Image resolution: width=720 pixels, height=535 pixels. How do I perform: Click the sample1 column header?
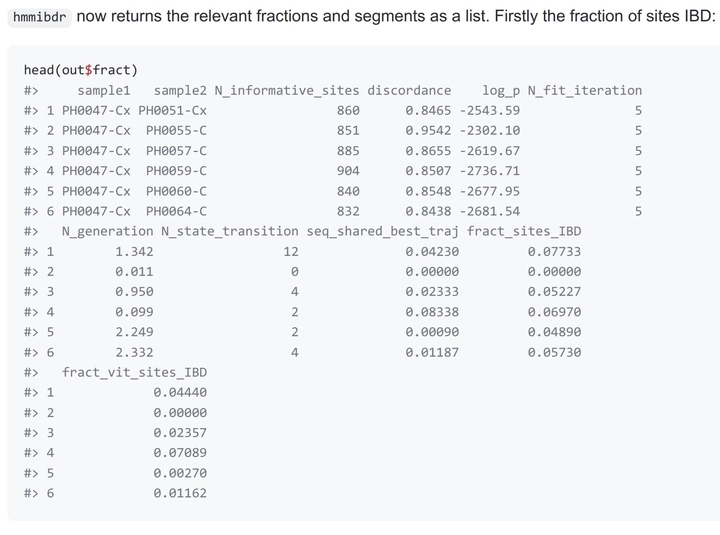coord(104,90)
